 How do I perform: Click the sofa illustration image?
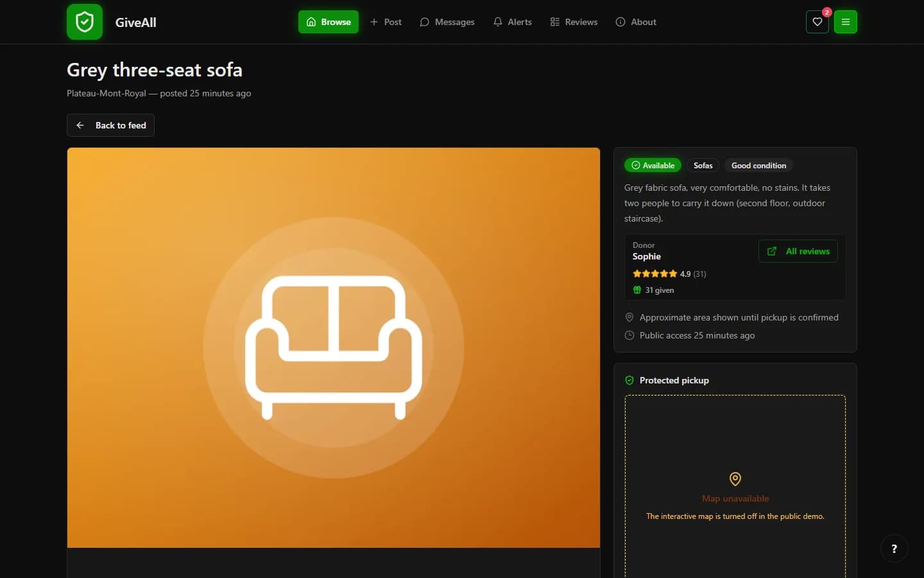click(334, 347)
